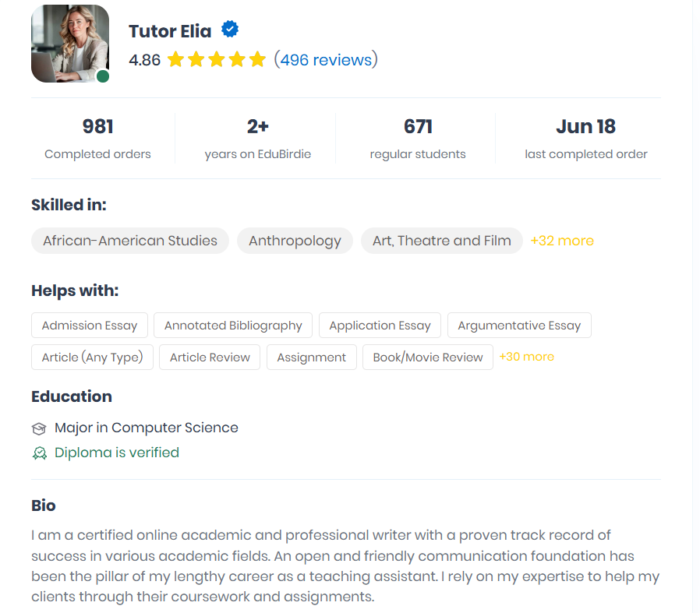The height and width of the screenshot is (613, 700).
Task: Click the Diploma is verified text
Action: click(x=116, y=453)
